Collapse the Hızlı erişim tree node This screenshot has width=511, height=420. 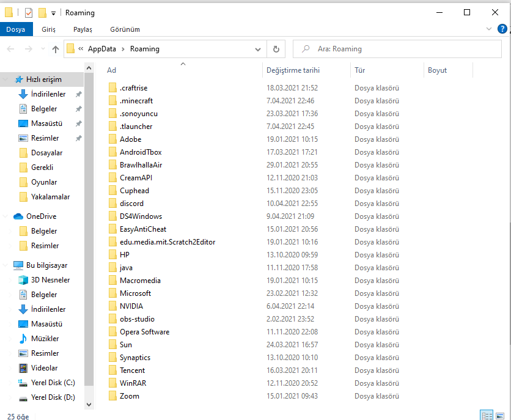click(x=6, y=79)
